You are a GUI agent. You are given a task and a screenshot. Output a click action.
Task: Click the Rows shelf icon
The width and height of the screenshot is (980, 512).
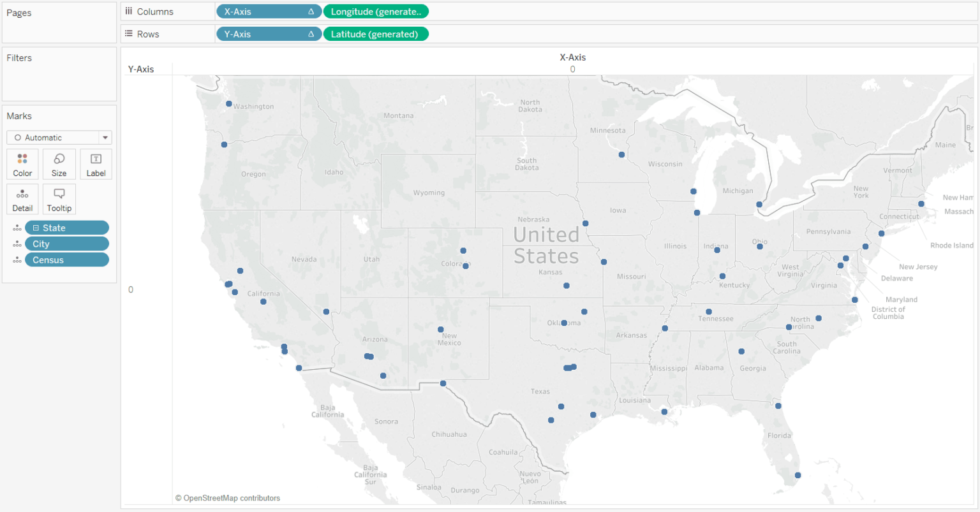[x=130, y=34]
